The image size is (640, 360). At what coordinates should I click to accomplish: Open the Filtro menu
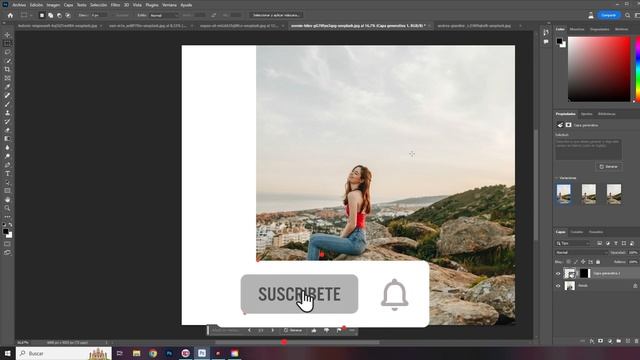coord(116,5)
